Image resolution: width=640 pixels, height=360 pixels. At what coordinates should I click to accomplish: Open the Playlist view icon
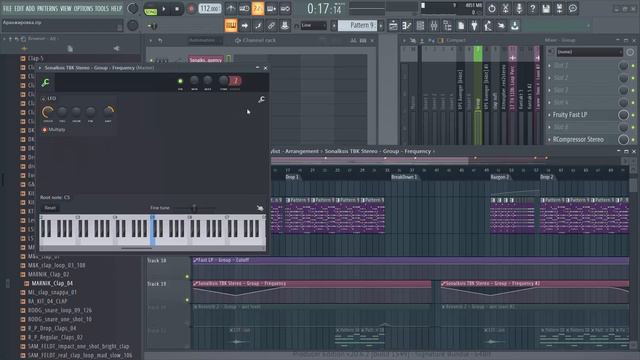tap(393, 26)
